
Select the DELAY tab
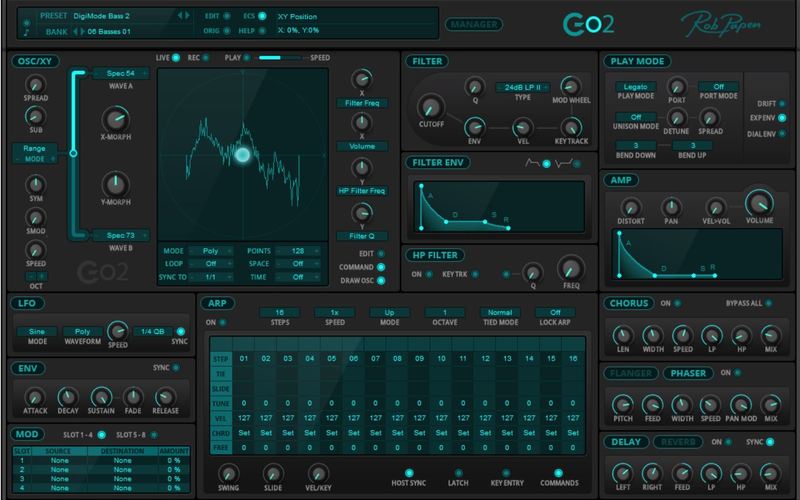(626, 442)
